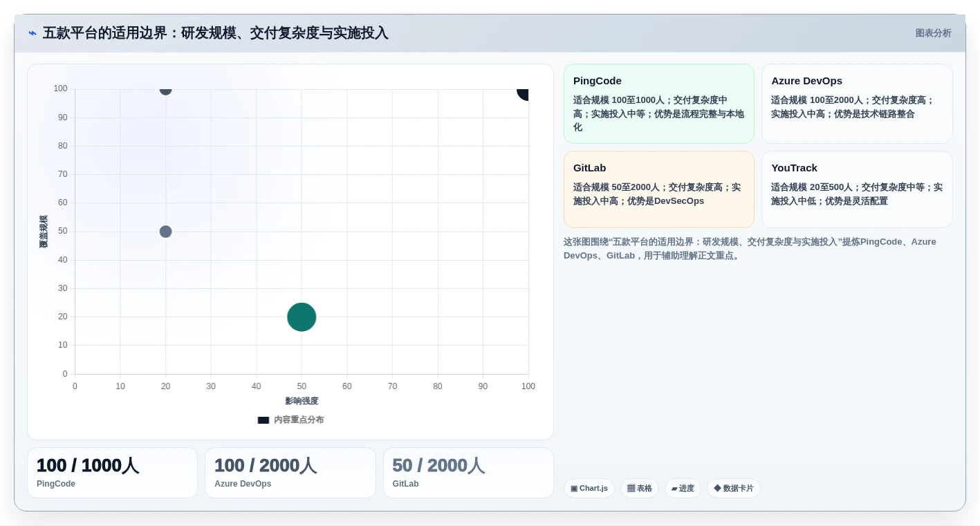Screen dimensions: 980x526
Task: Click the 表格 tag chip
Action: tap(640, 489)
